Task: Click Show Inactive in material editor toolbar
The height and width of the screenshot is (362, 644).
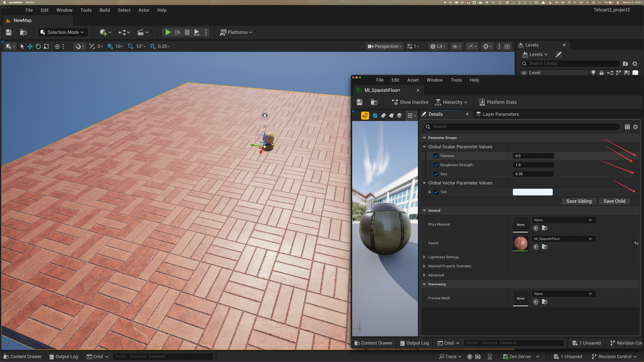Action: (410, 102)
